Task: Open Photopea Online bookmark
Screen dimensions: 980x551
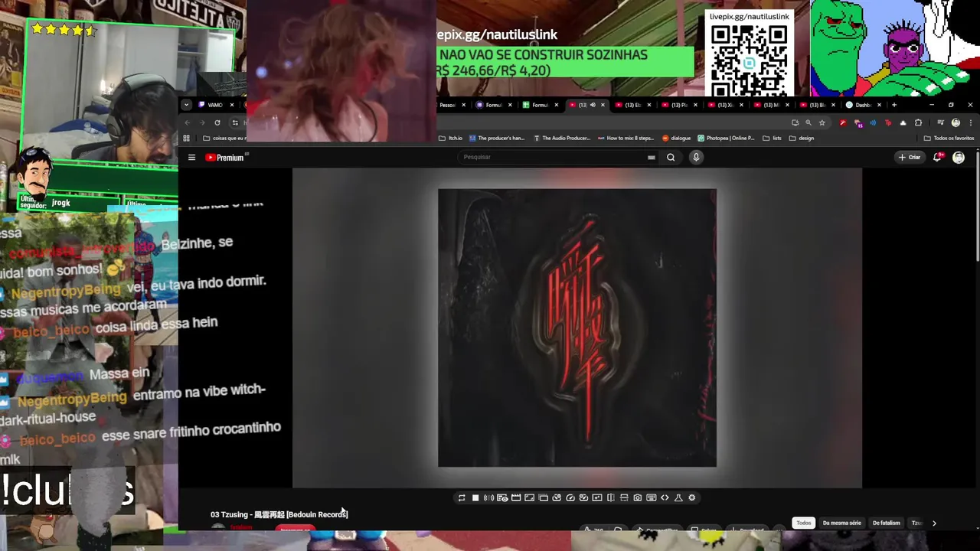Action: point(726,139)
